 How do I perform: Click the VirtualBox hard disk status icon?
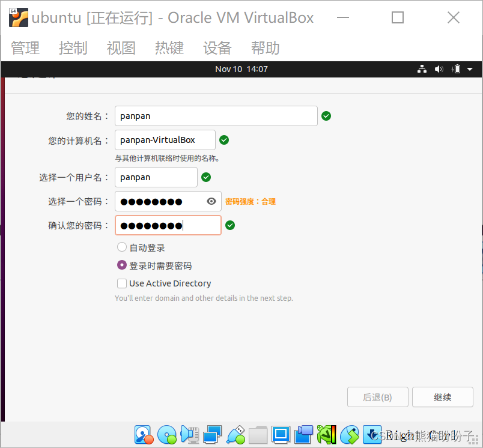coord(144,435)
